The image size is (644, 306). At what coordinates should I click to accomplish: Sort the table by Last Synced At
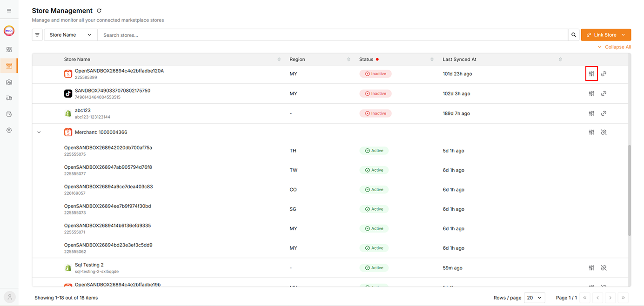click(x=560, y=60)
